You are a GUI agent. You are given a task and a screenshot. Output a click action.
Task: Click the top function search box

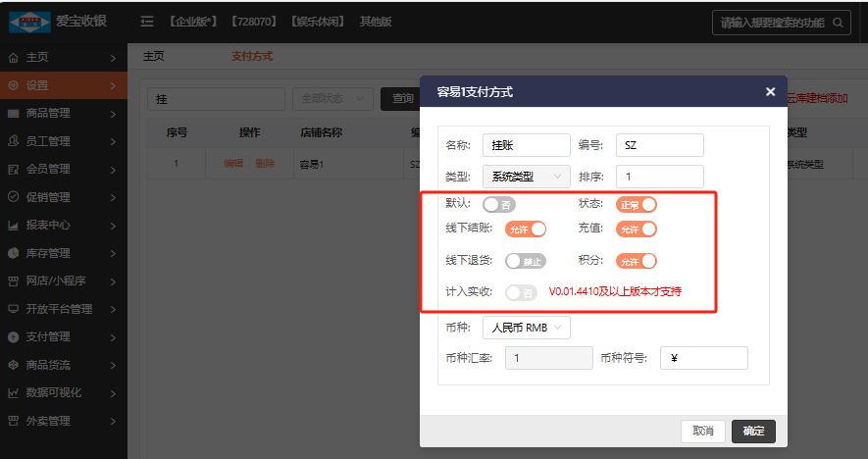tap(782, 23)
